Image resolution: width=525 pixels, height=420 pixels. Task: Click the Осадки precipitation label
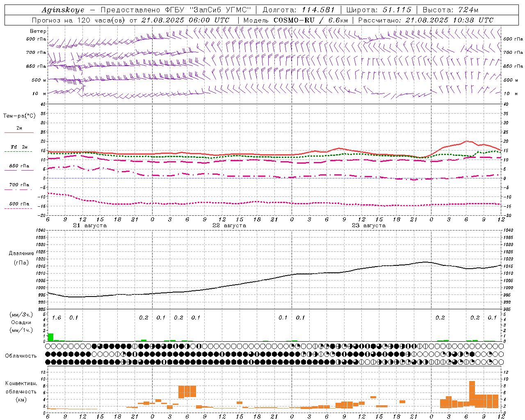coord(21,322)
